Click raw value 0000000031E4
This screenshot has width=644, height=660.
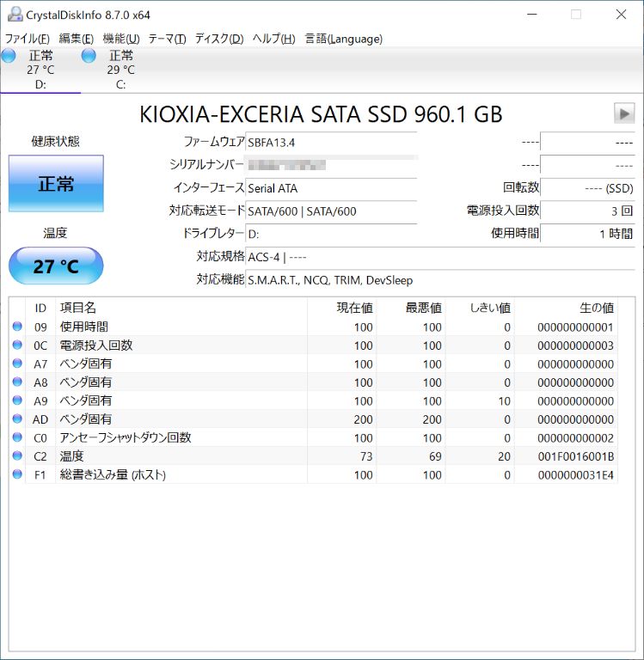(576, 475)
